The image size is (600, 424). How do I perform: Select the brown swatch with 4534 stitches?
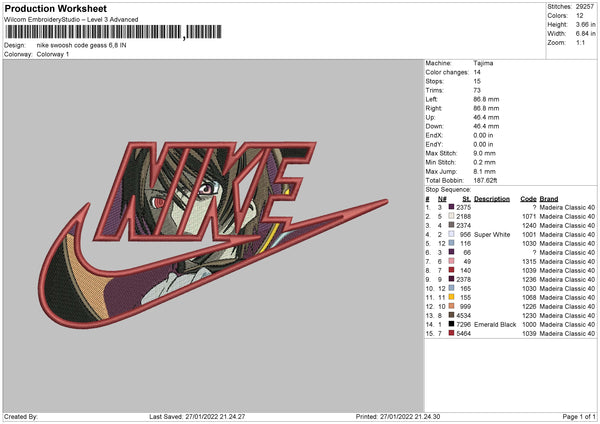tap(452, 315)
